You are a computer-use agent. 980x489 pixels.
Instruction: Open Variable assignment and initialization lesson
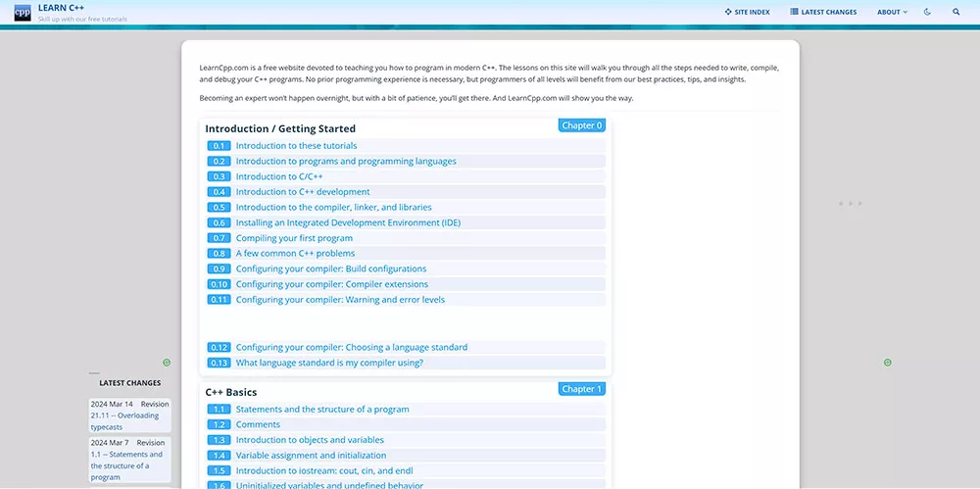tap(311, 456)
